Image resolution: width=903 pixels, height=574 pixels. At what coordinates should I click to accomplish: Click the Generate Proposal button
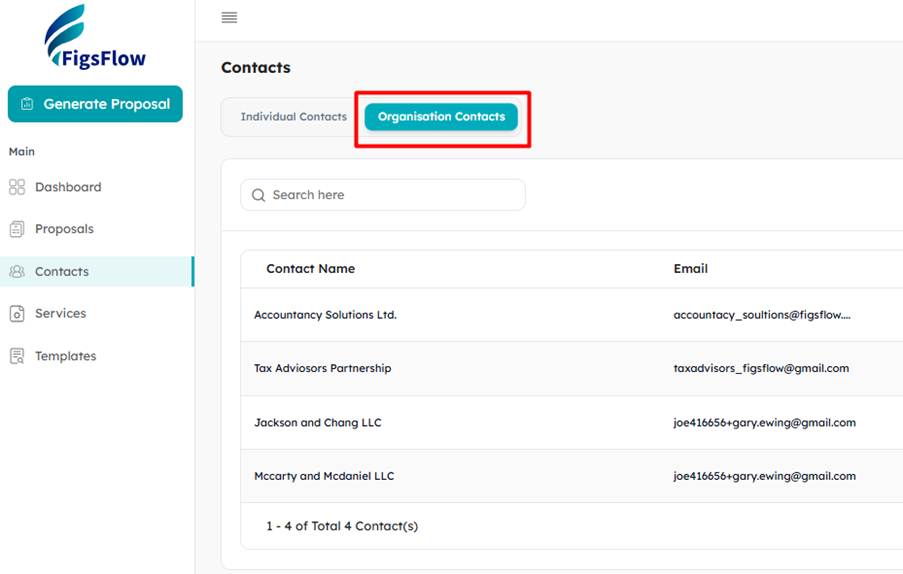(x=95, y=104)
